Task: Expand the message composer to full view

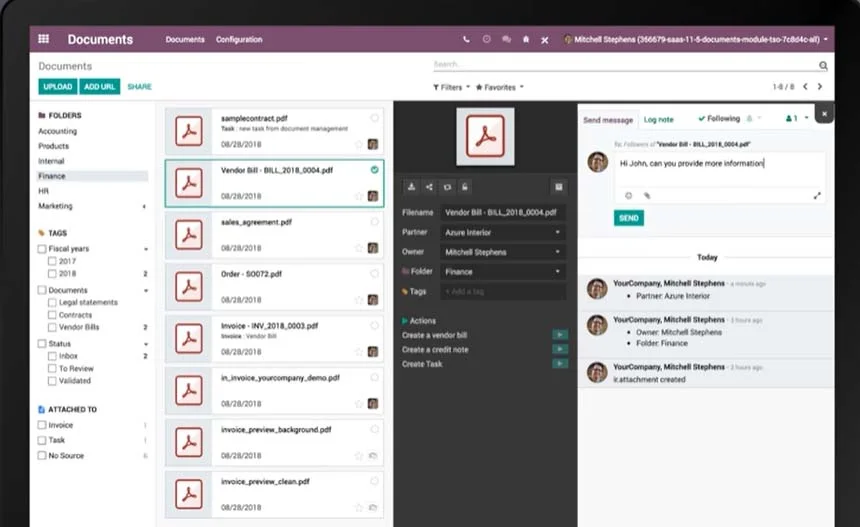Action: tap(817, 196)
